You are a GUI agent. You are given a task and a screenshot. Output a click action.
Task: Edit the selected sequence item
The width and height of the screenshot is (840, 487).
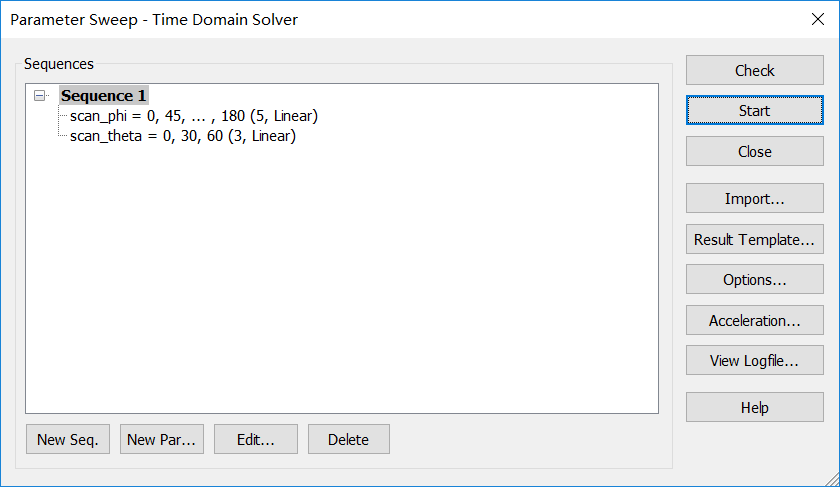(x=256, y=439)
